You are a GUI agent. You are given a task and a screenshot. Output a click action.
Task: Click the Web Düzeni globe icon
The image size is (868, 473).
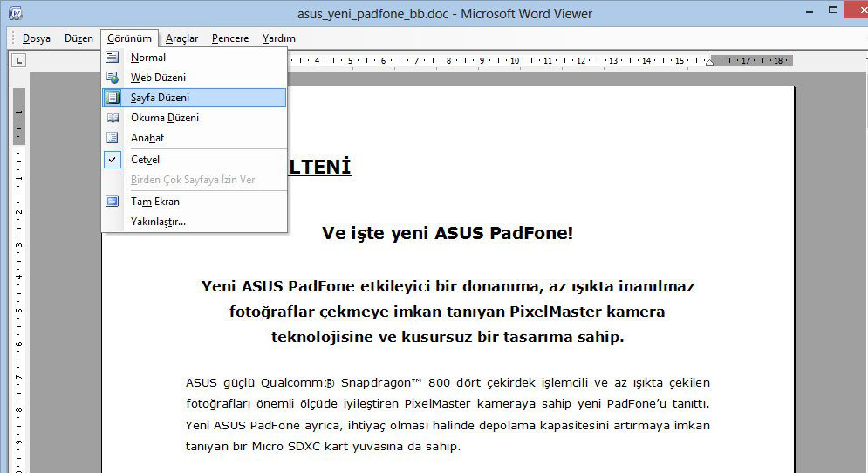113,78
